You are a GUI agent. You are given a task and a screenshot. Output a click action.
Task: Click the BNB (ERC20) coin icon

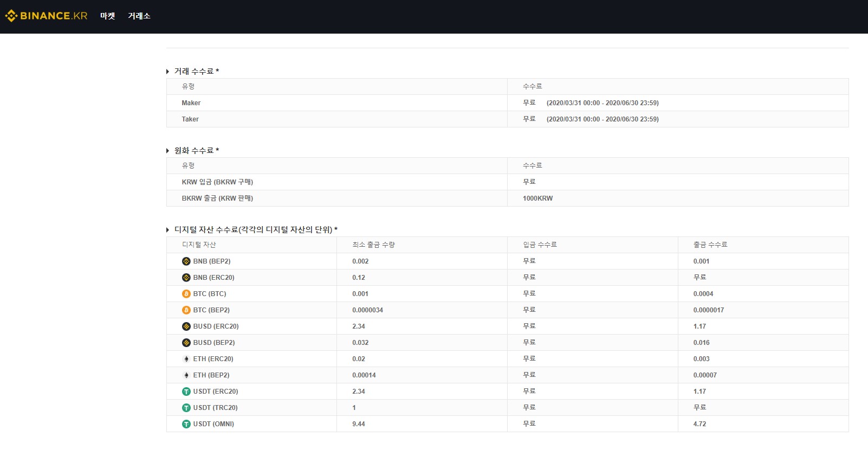(186, 278)
